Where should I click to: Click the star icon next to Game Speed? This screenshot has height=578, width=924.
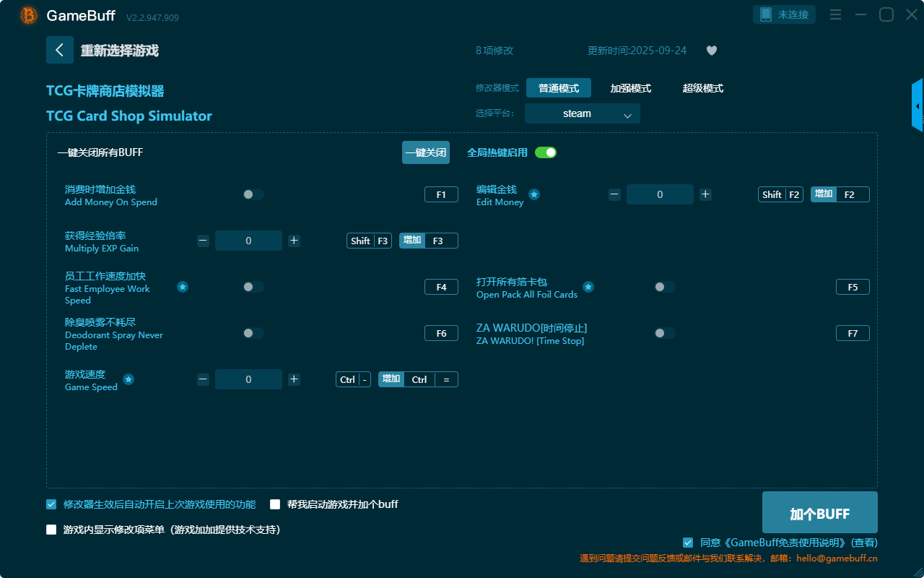tap(128, 379)
